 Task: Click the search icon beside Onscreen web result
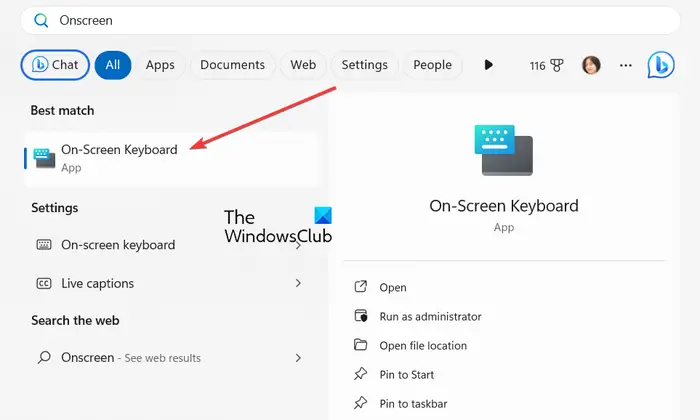44,358
